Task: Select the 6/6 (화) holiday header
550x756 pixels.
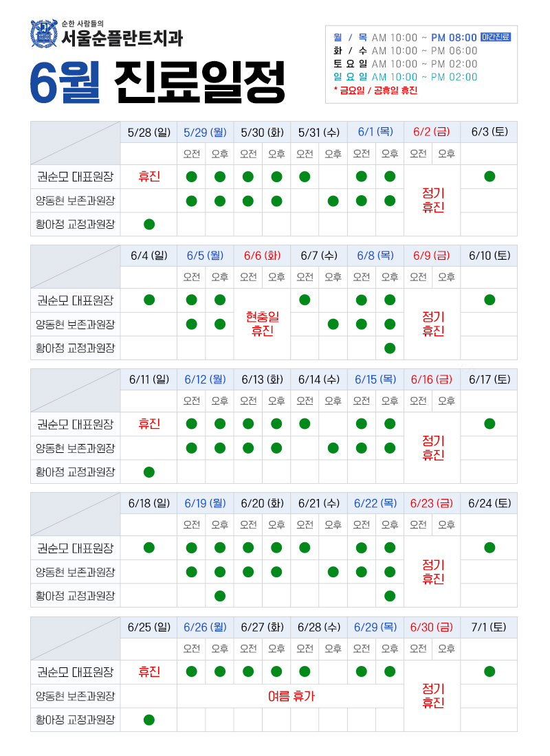Action: (x=262, y=256)
